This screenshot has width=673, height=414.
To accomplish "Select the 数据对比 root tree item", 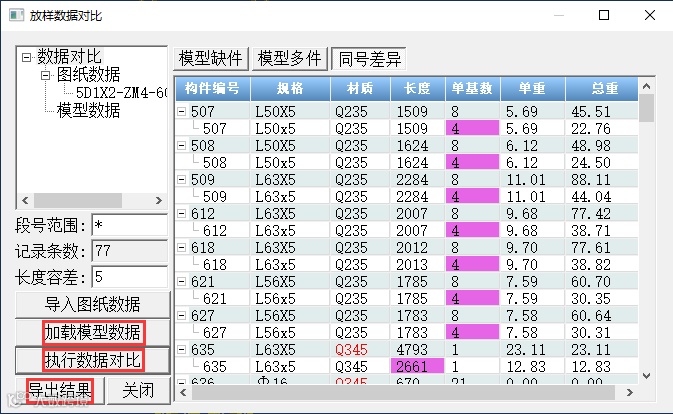I will click(x=69, y=57).
